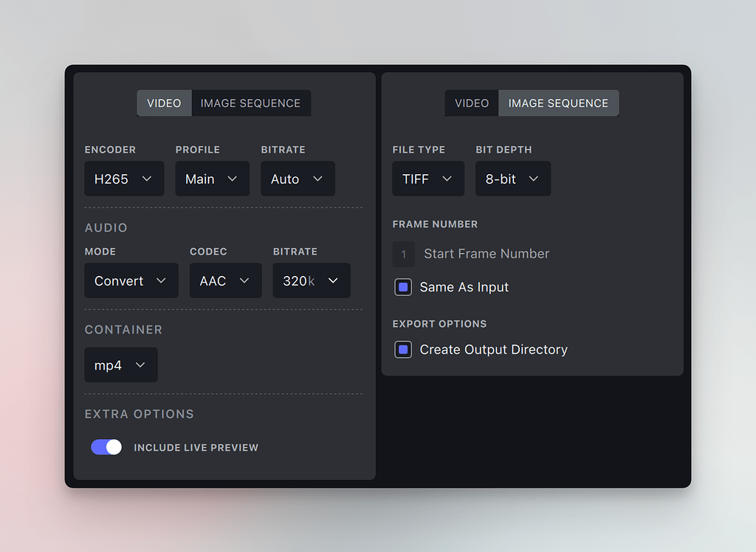756x552 pixels.
Task: Click the chevron arrow on the TIFF dropdown
Action: 447,179
